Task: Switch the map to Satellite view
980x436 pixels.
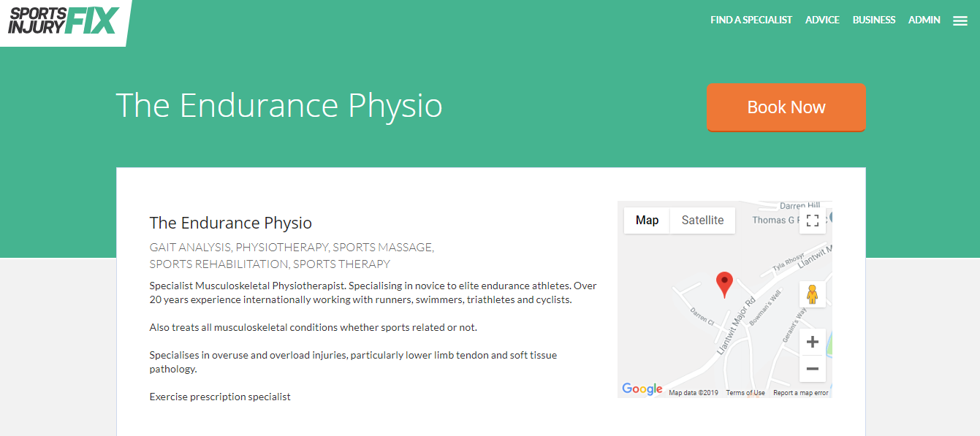Action: click(x=702, y=220)
